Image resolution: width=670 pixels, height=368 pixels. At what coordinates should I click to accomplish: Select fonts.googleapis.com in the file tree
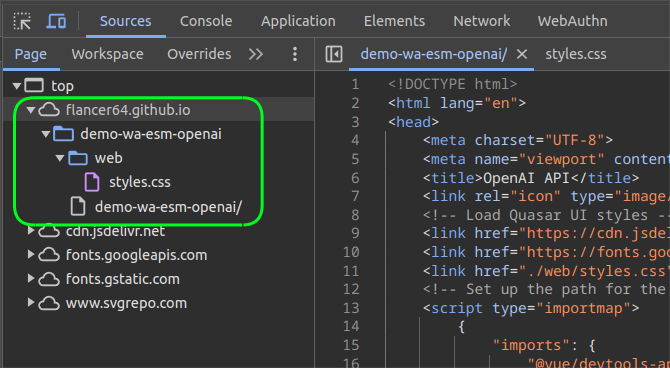[136, 255]
